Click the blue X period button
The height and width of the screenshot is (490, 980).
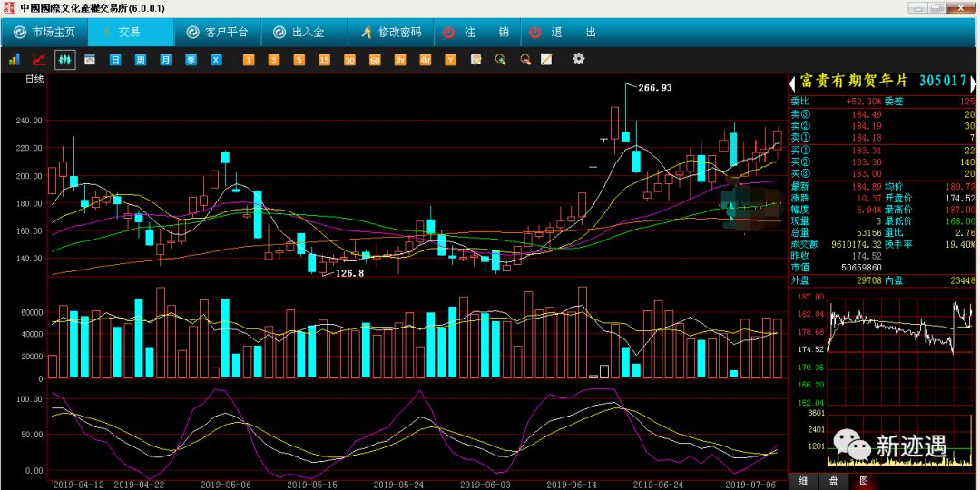(216, 60)
